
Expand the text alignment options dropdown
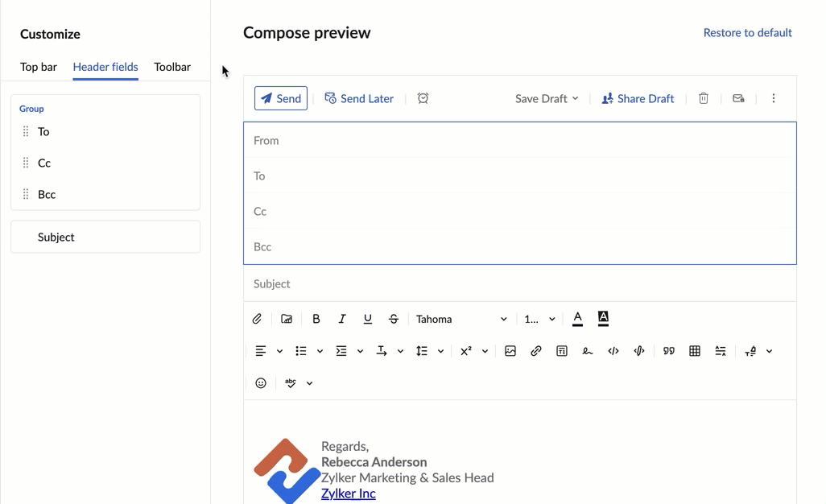[278, 351]
